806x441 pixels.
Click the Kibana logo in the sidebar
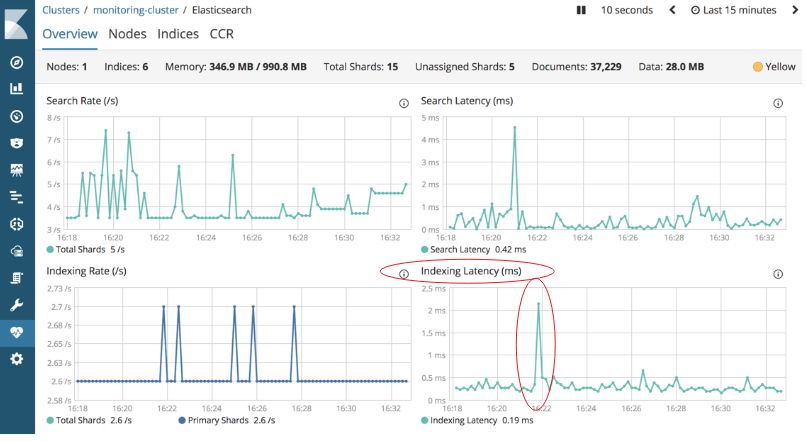(16, 25)
